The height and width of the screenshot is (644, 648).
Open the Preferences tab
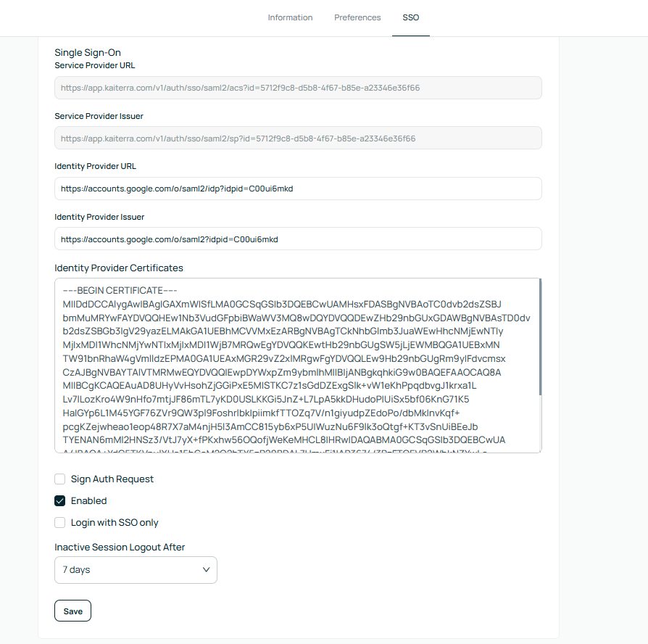click(357, 17)
